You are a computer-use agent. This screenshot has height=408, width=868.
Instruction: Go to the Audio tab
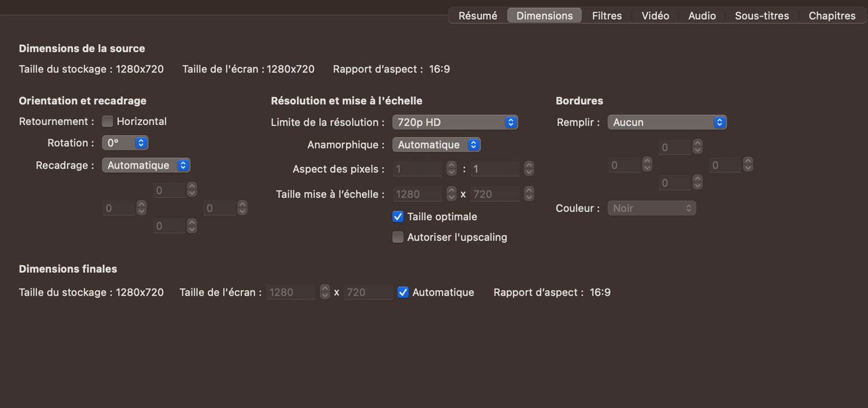702,16
